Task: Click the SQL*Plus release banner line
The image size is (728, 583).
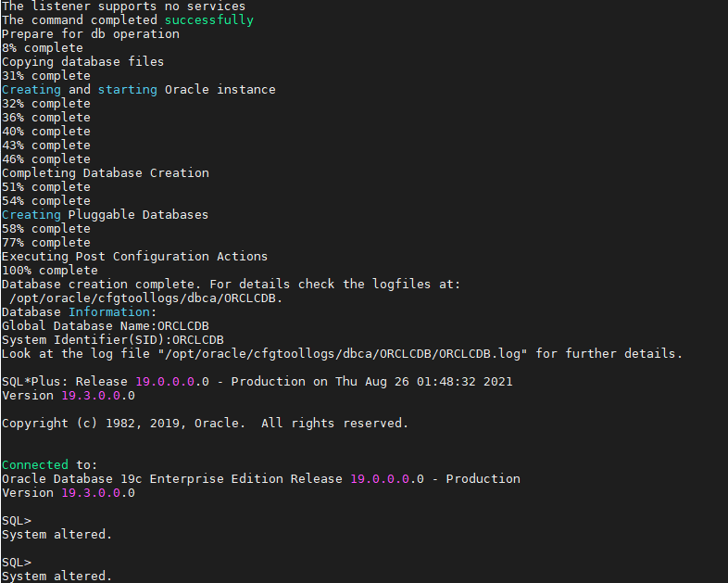Action: point(257,382)
